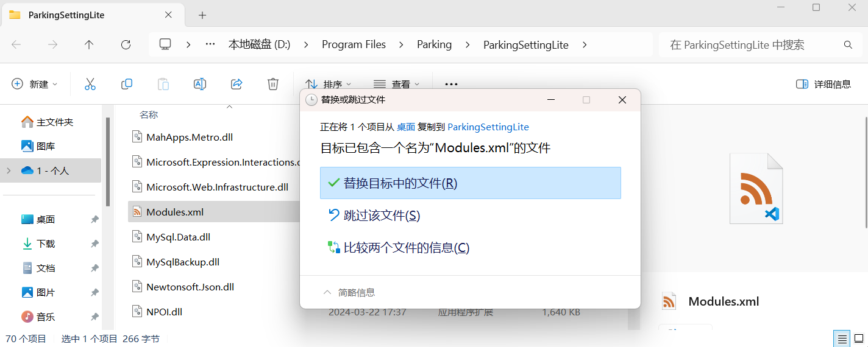Image resolution: width=868 pixels, height=347 pixels.
Task: Toggle the 详细信息 details pane
Action: pos(824,84)
